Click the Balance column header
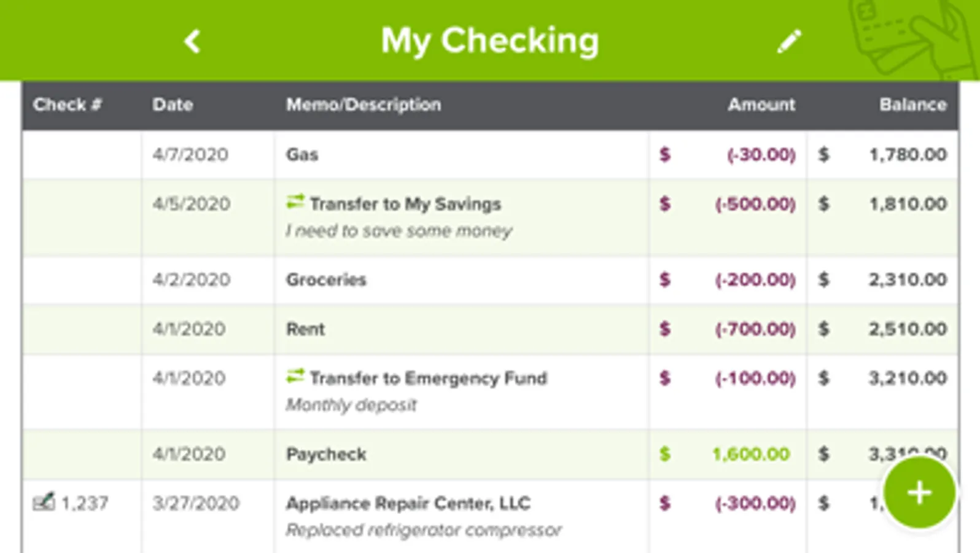Viewport: 980px width, 553px height. (914, 104)
